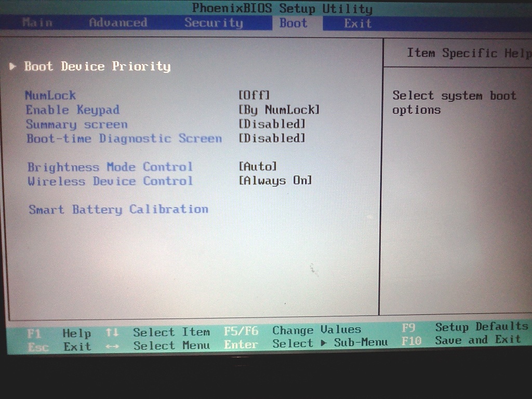
Task: Toggle Summary screen [Disabled] value
Action: click(x=272, y=124)
